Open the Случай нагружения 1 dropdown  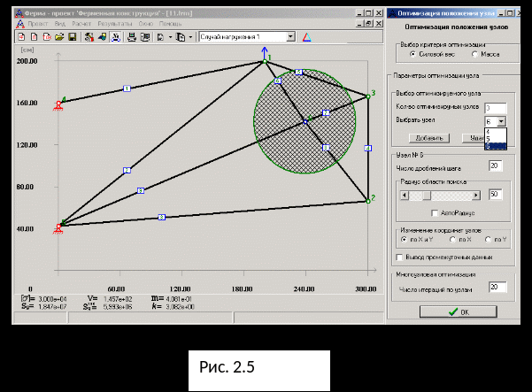[x=290, y=36]
